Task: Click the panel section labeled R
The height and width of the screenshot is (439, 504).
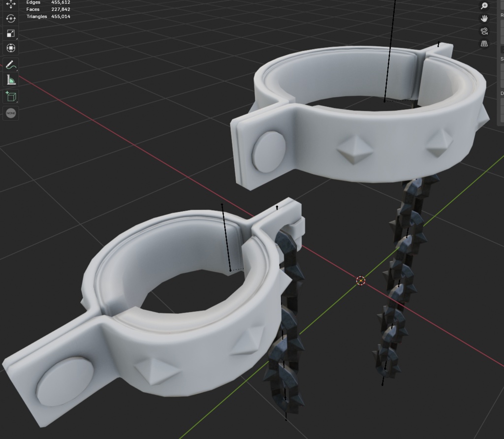Action: click(x=501, y=15)
